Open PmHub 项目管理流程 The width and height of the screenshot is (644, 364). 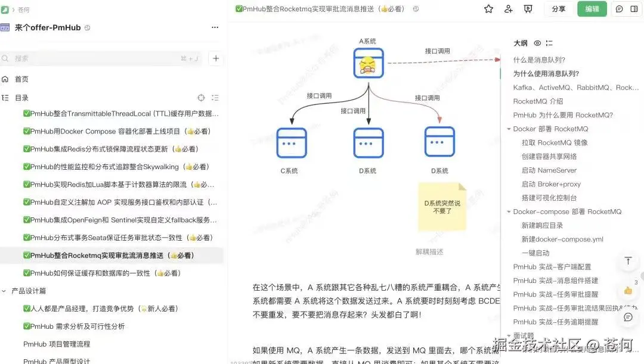click(x=57, y=344)
